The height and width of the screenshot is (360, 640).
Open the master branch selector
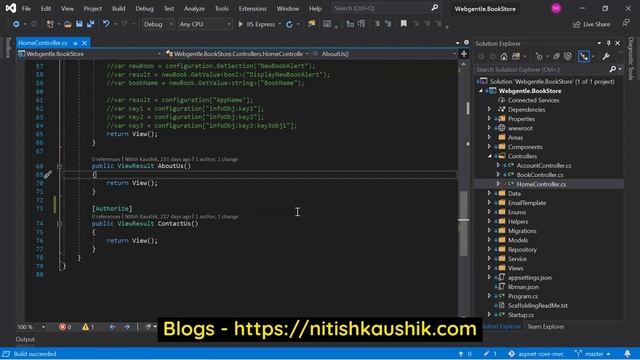pos(593,354)
